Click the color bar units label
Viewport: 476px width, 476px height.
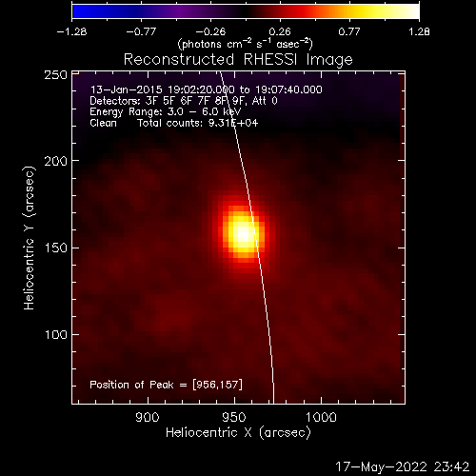[x=246, y=44]
